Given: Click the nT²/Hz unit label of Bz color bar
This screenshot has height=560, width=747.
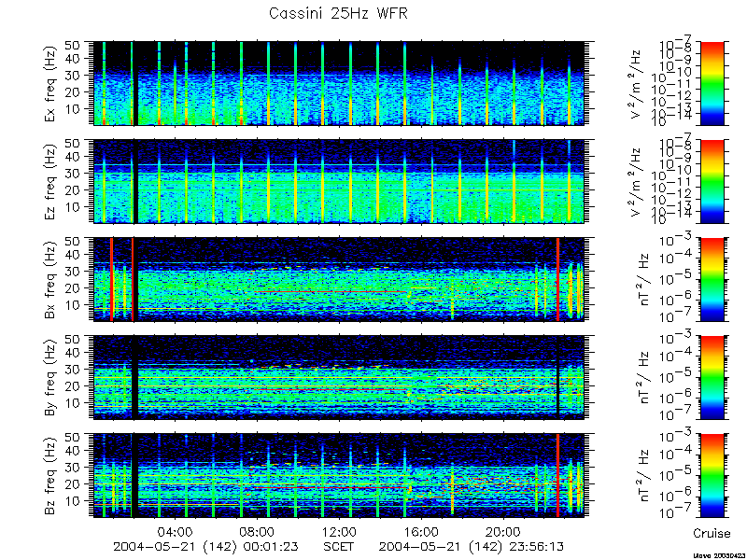Looking at the screenshot, I should tap(646, 476).
